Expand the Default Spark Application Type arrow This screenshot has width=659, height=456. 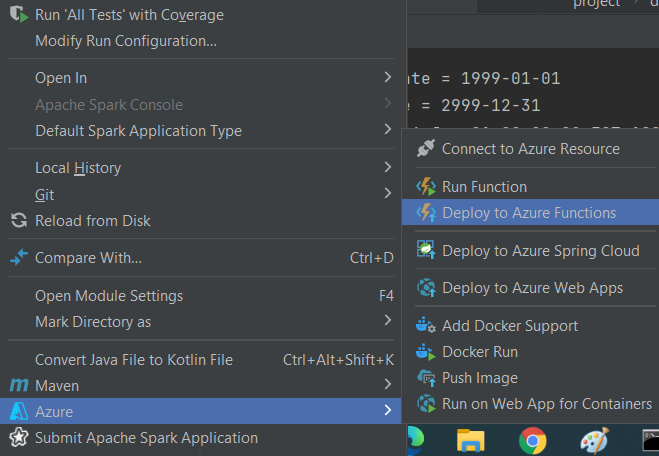pos(387,129)
